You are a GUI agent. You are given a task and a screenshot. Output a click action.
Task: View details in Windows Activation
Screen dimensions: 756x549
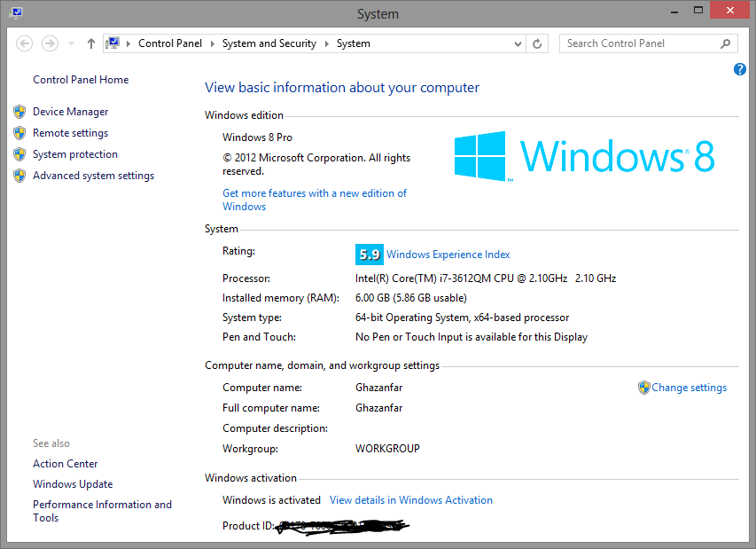[410, 500]
